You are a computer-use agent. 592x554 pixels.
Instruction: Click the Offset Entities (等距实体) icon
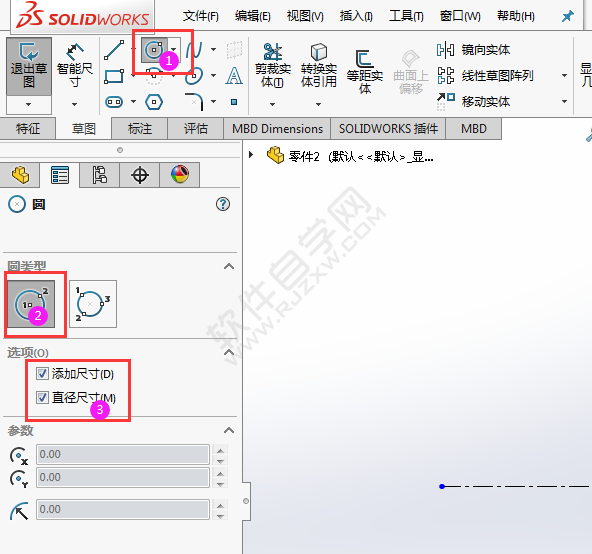pyautogui.click(x=364, y=59)
